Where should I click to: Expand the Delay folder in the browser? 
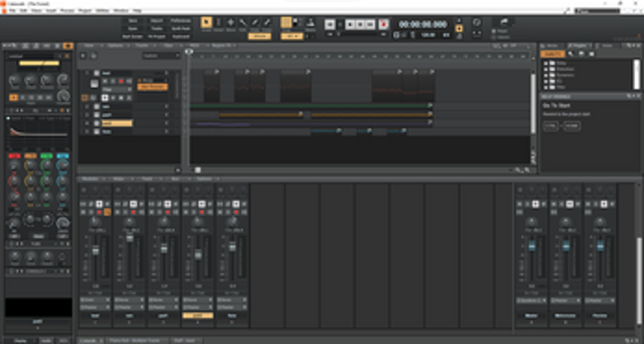coord(546,64)
